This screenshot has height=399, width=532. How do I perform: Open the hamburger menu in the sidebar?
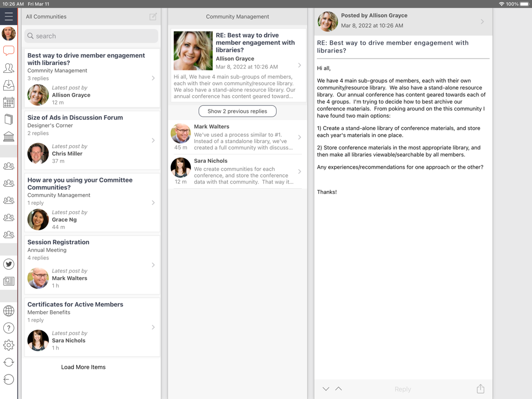click(x=9, y=16)
